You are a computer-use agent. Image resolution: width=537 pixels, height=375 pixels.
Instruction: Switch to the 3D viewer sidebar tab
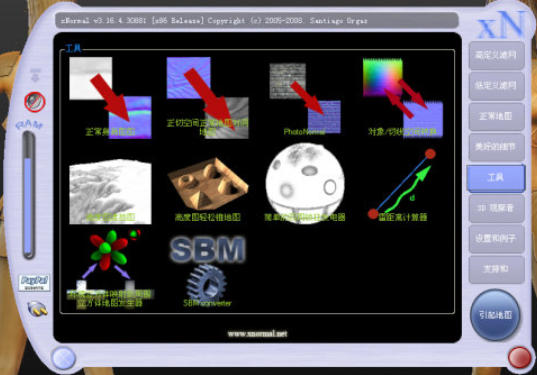(x=496, y=208)
